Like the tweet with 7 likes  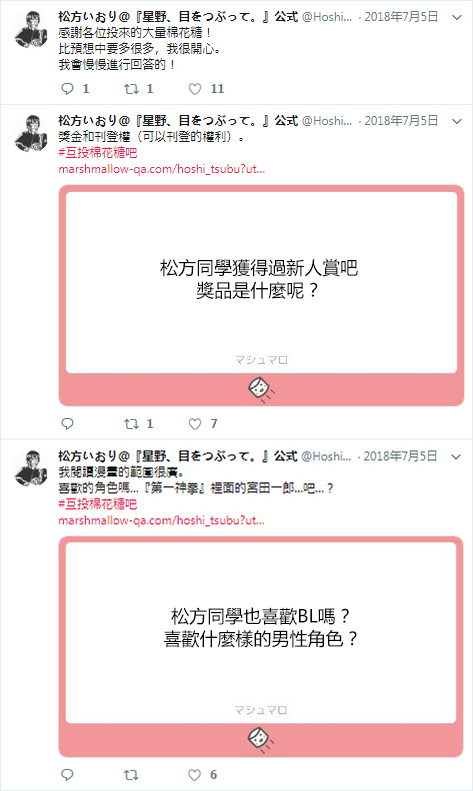pos(195,424)
